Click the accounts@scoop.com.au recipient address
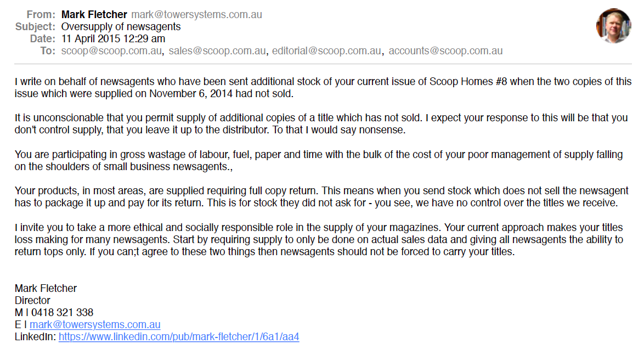This screenshot has width=644, height=349. 445,51
